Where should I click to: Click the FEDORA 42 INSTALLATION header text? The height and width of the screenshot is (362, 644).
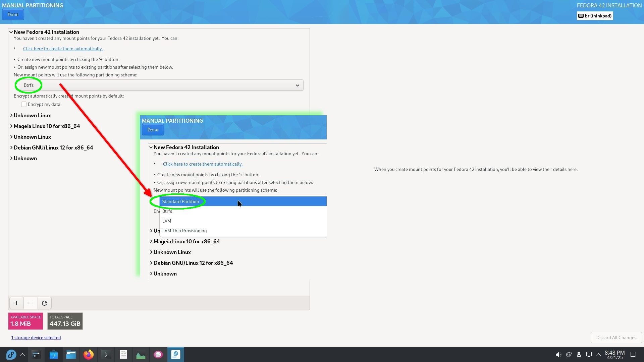[609, 5]
